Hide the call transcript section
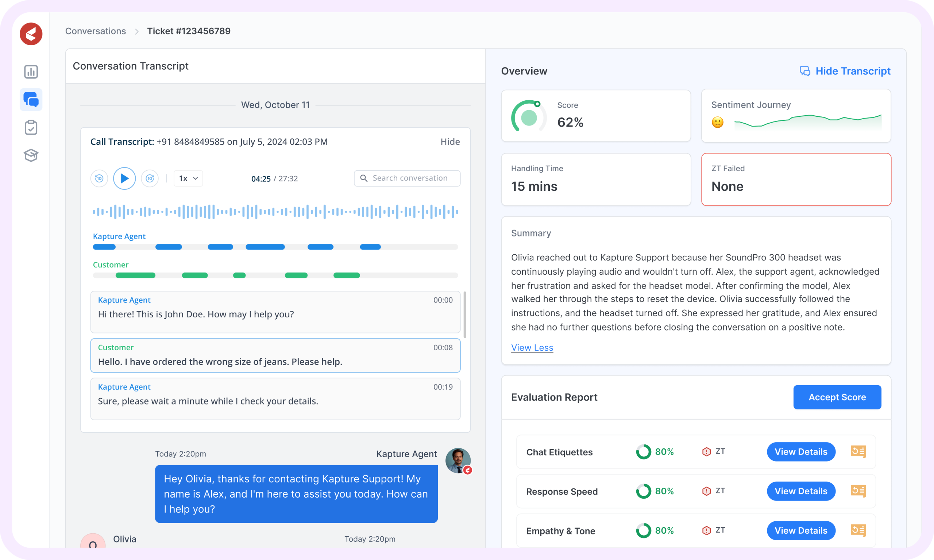The height and width of the screenshot is (560, 934). (450, 142)
